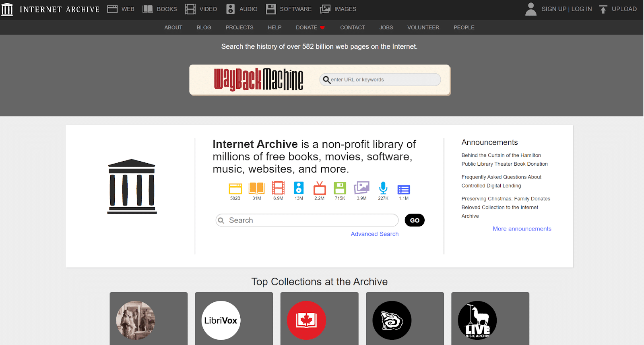
Task: Open the Audio speaker icon in top bar
Action: click(x=230, y=9)
